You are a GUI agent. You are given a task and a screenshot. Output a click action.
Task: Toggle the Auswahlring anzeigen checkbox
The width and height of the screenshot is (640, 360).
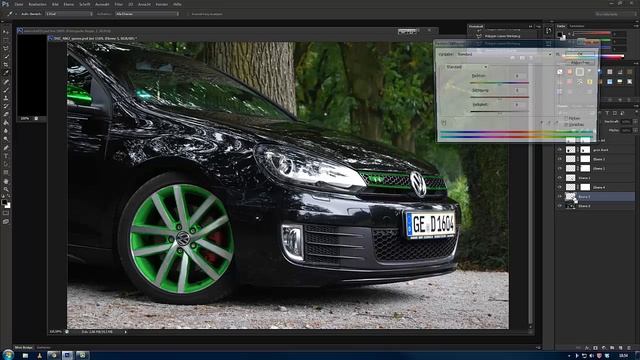(x=189, y=14)
